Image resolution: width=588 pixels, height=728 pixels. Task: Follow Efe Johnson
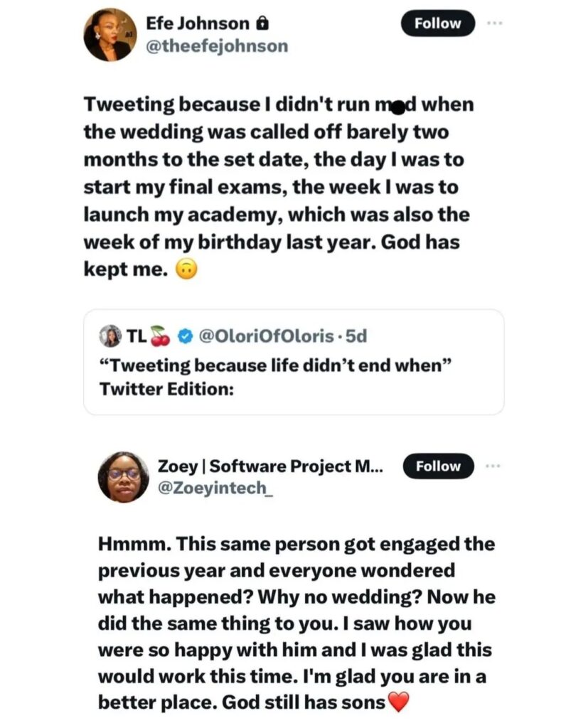[437, 23]
